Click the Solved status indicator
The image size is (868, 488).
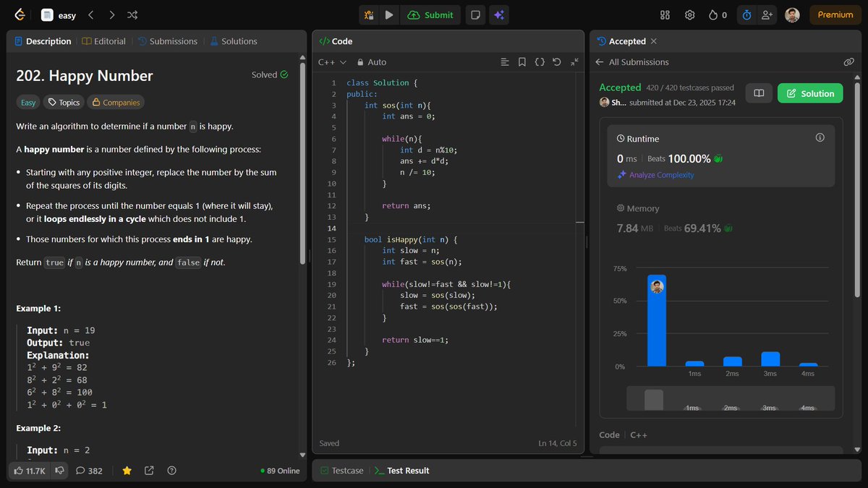tap(270, 74)
